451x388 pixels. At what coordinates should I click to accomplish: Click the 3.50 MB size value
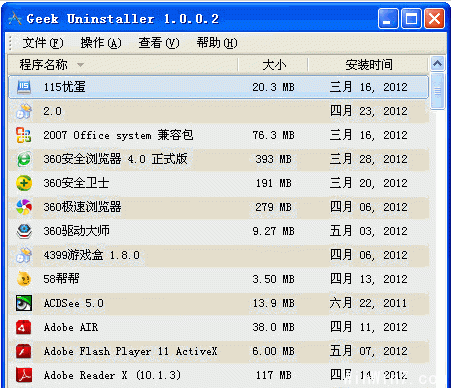(x=273, y=279)
